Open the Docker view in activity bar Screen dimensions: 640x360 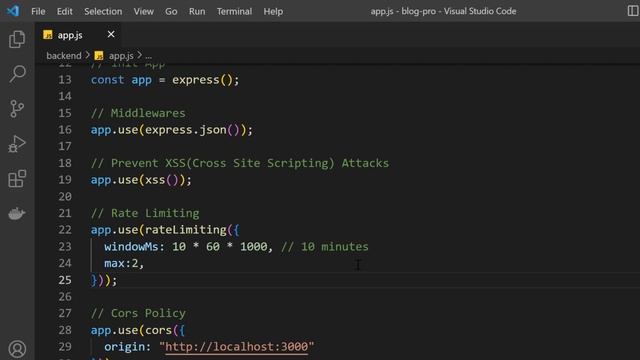pyautogui.click(x=17, y=213)
